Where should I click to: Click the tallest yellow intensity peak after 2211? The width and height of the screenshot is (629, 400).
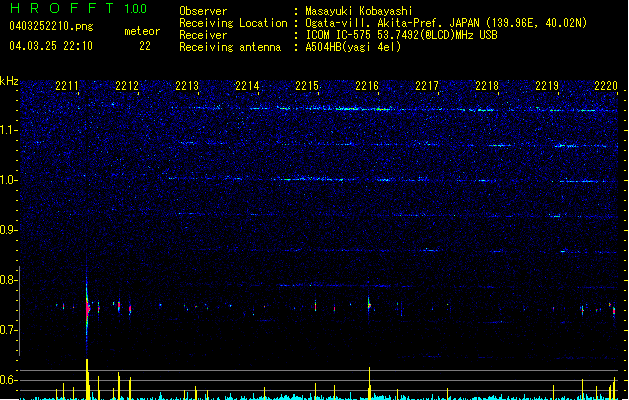87,379
